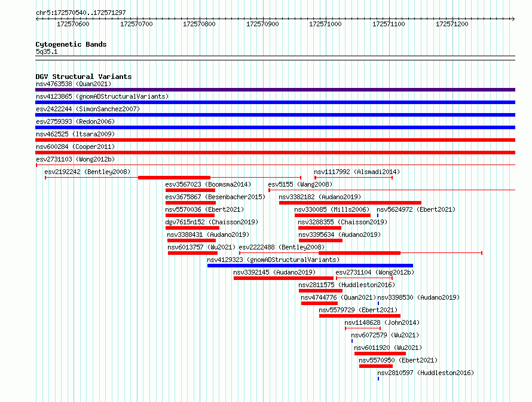Click the 172571000 ruler position

coord(325,24)
